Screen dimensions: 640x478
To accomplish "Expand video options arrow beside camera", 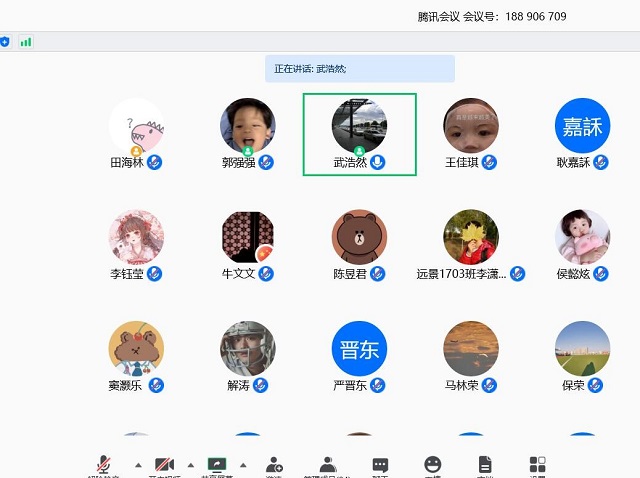I will [x=191, y=465].
